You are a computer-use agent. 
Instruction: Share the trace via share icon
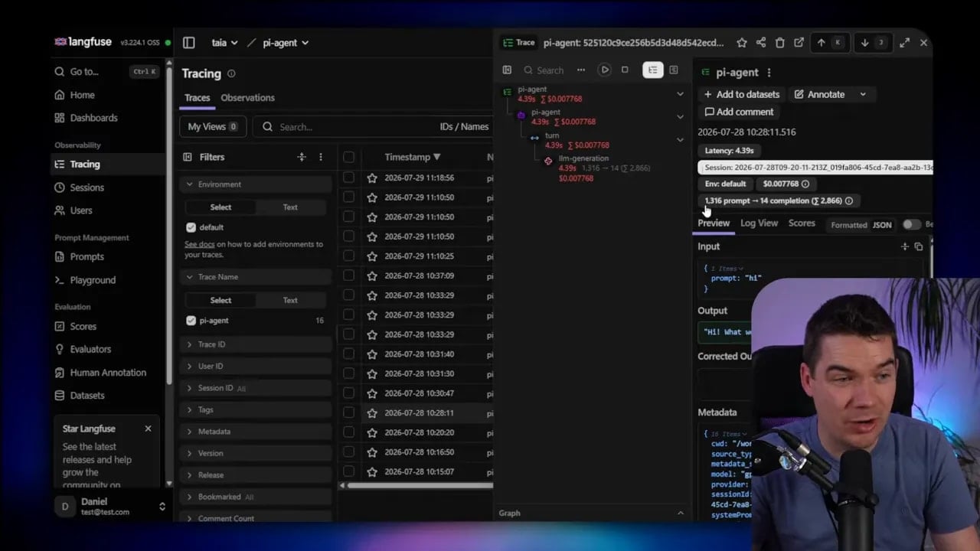[761, 43]
